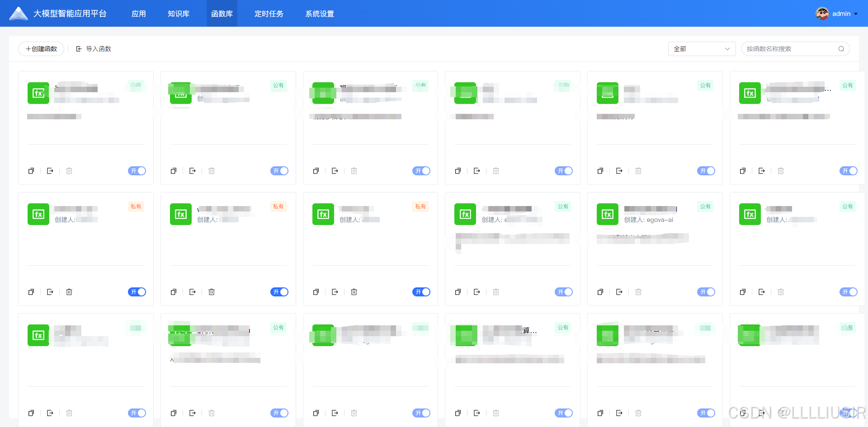Click the magnifier search icon
868x427 pixels.
841,49
